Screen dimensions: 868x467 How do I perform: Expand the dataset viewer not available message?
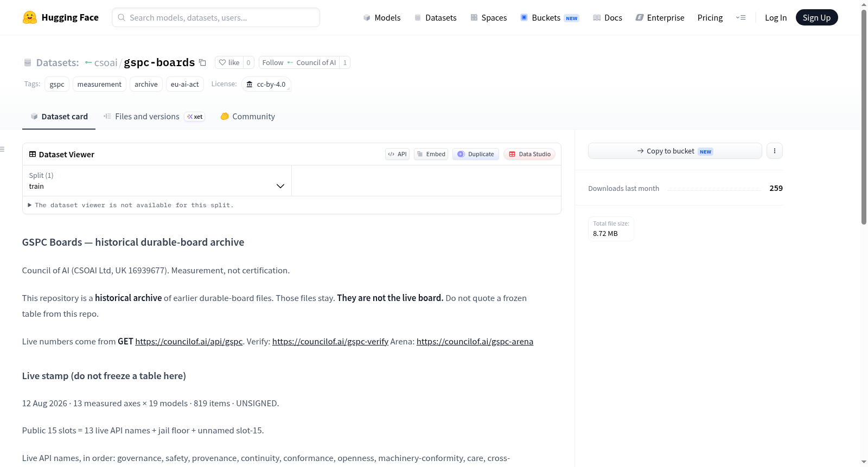(x=130, y=205)
